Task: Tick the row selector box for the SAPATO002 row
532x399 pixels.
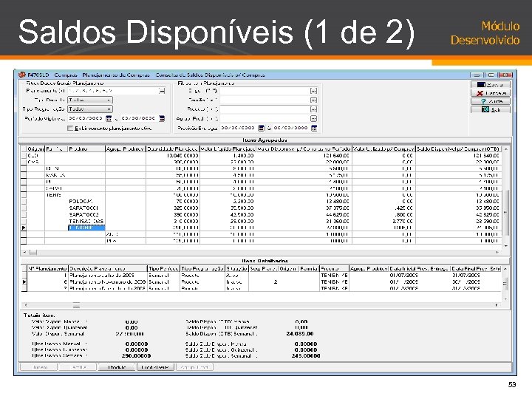Action: [24, 215]
